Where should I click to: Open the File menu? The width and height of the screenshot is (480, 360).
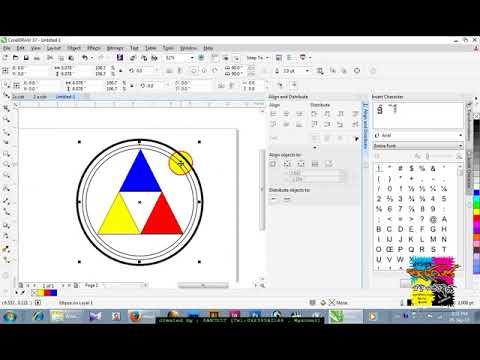[6, 48]
